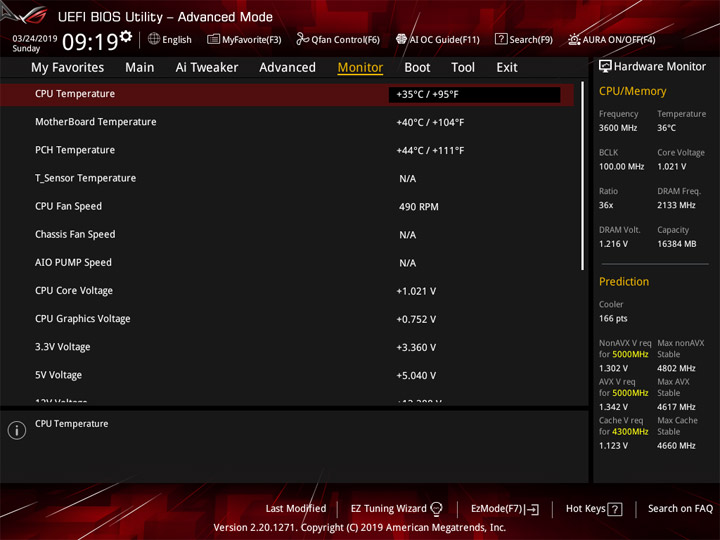Select T_Sensor Temperature row
The height and width of the screenshot is (540, 720).
(x=287, y=178)
